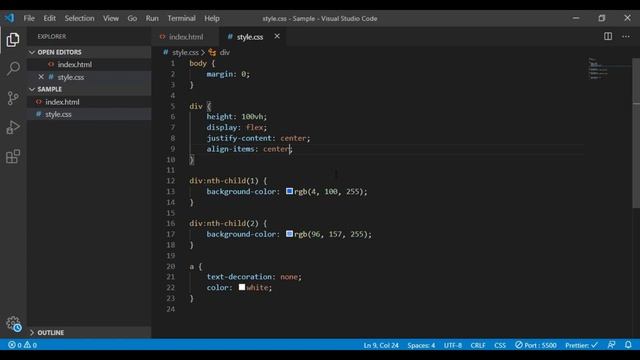Open notifications bell in status bar
The width and height of the screenshot is (640, 360).
click(x=628, y=345)
